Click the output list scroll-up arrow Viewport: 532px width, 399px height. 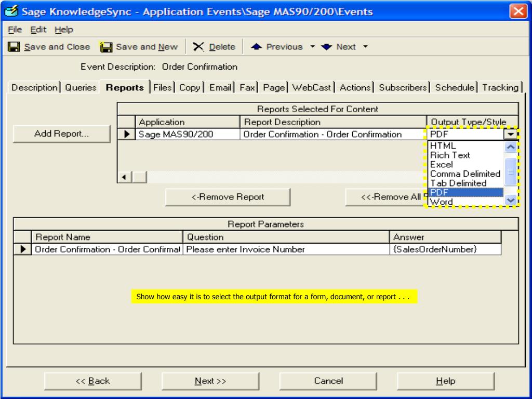511,147
